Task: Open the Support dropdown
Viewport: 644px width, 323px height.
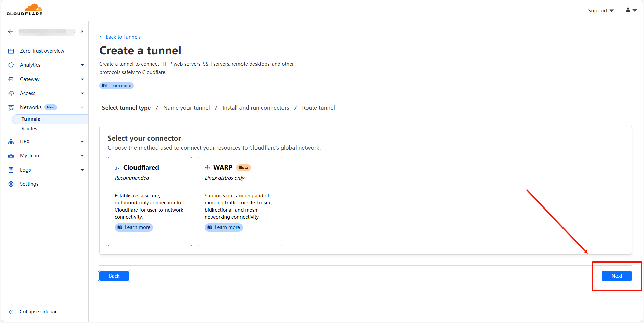Action: 601,11
